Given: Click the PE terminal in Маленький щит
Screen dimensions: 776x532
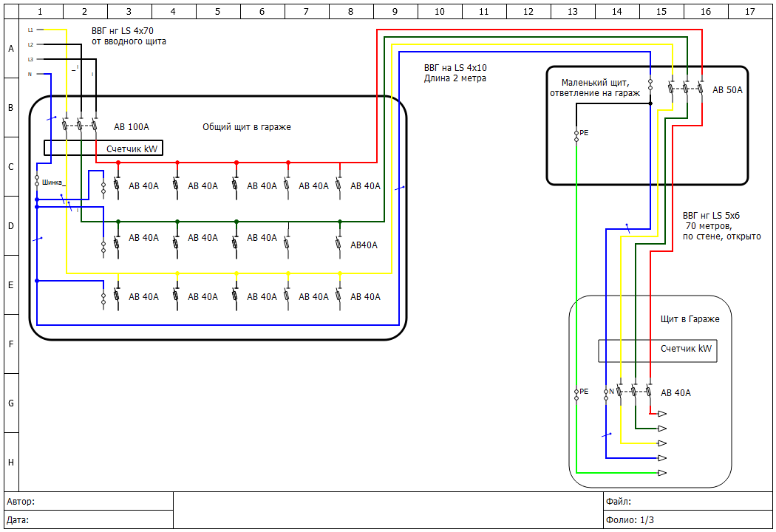Looking at the screenshot, I should click(x=576, y=133).
